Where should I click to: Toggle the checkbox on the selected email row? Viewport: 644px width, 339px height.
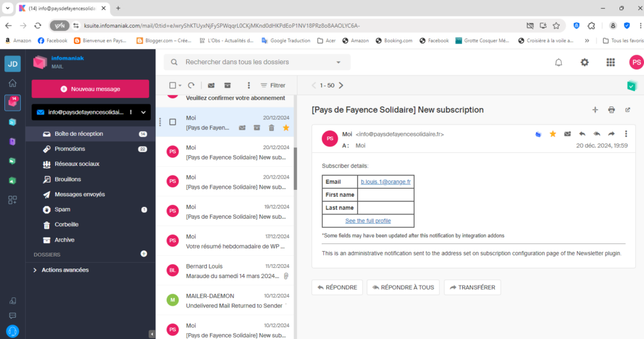click(x=172, y=122)
